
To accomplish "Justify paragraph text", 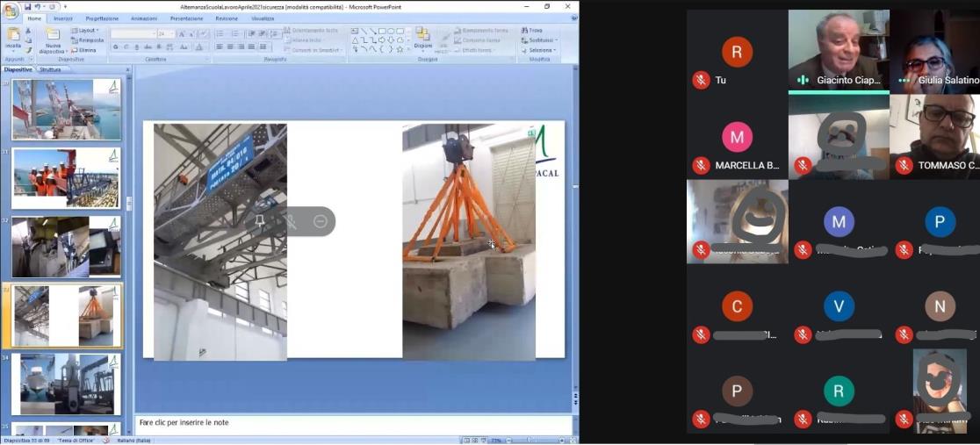I will [251, 47].
